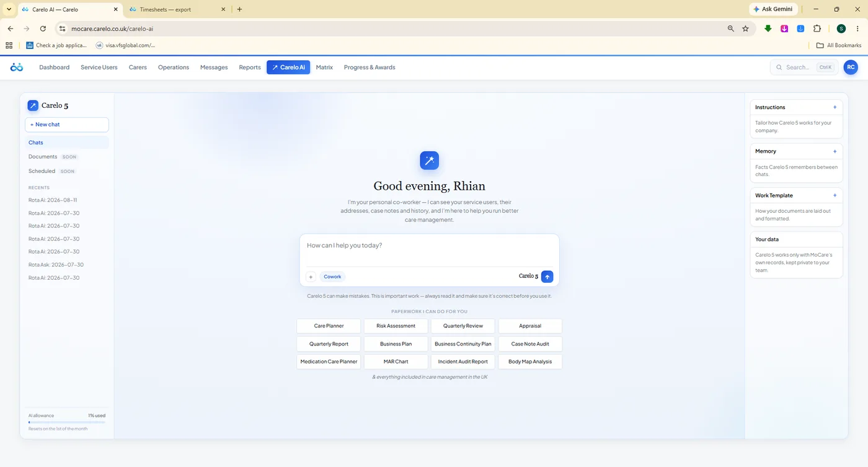Choose Medication Care Planner
Image resolution: width=868 pixels, height=467 pixels.
(x=329, y=362)
